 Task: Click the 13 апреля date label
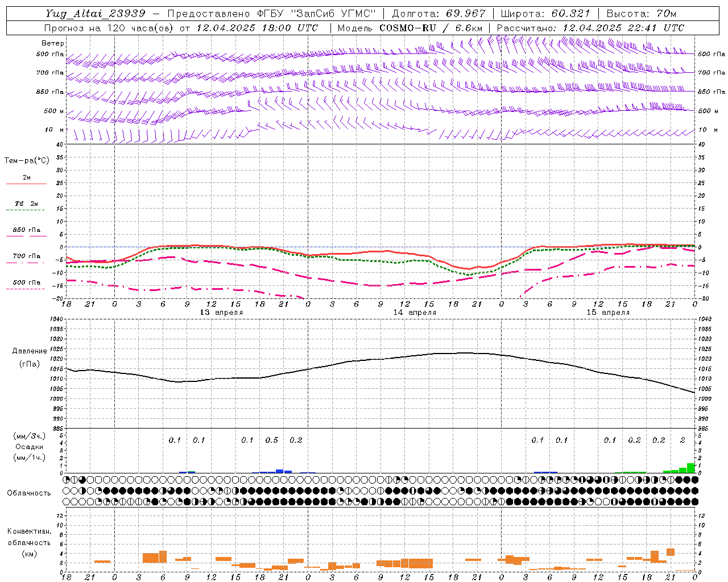coord(221,313)
